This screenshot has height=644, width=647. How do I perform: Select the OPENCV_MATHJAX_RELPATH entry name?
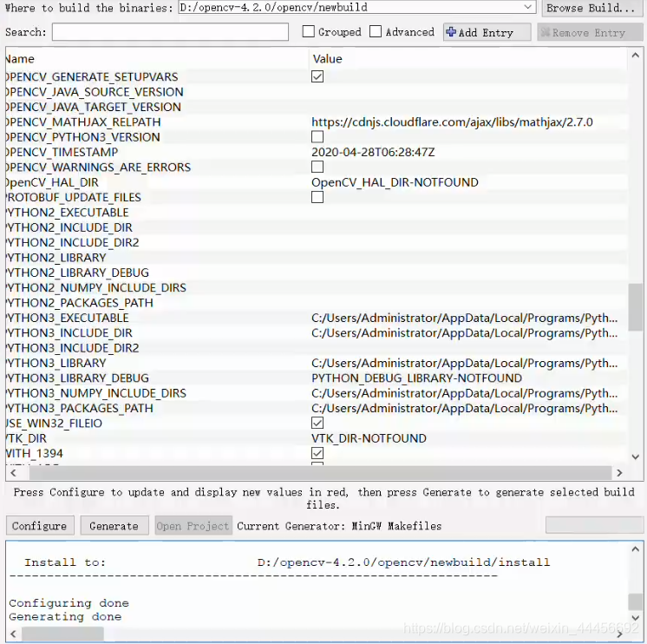[x=83, y=122]
